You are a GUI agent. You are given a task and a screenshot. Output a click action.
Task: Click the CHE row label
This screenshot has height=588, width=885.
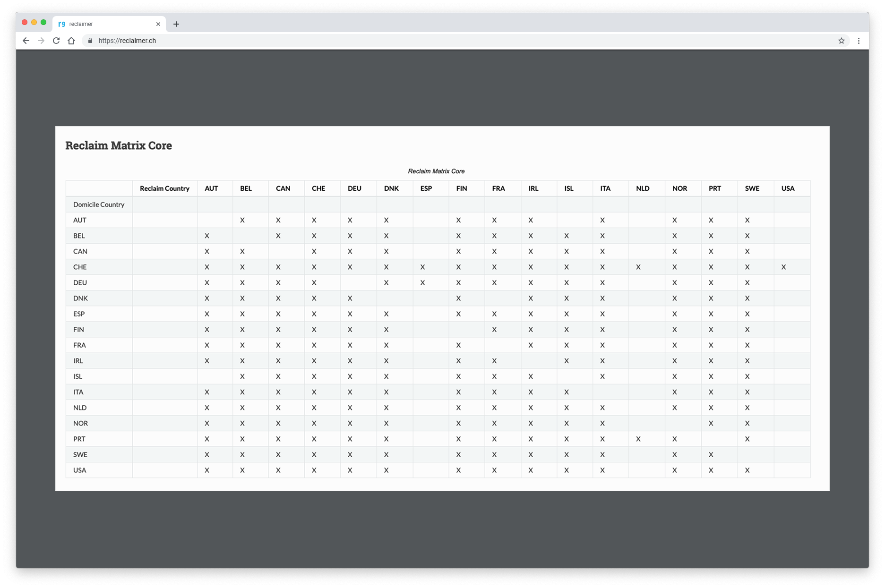(80, 267)
